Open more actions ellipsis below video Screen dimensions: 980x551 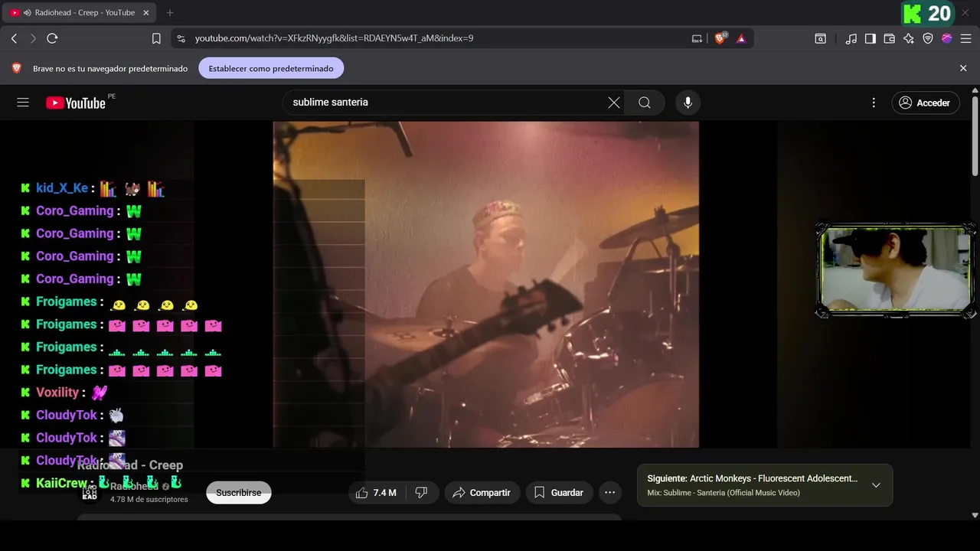tap(609, 493)
